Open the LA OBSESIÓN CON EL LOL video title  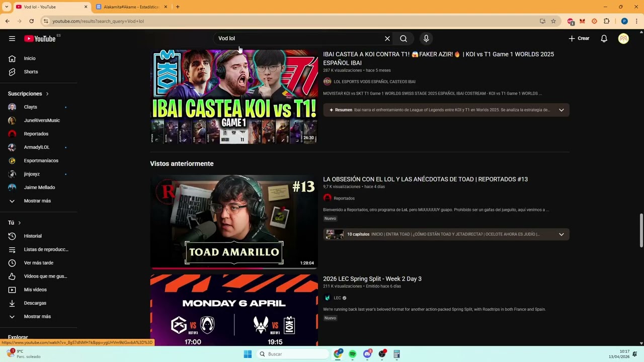tap(425, 179)
